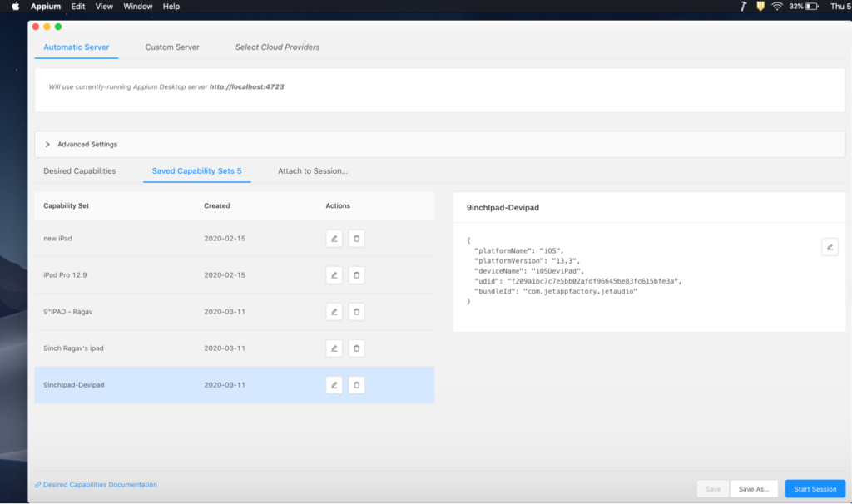The height and width of the screenshot is (504, 852).
Task: Select the iPad Pro 12.9 row
Action: (234, 275)
